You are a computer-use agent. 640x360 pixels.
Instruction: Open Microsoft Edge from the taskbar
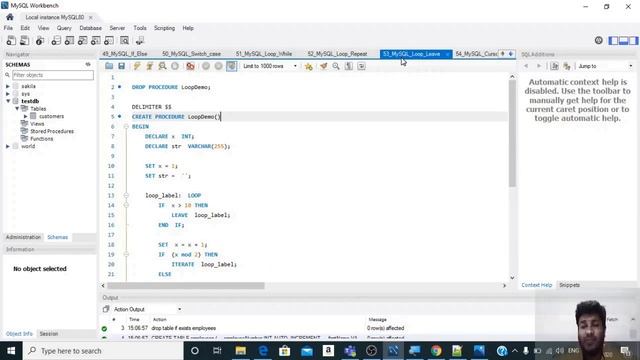pos(263,351)
